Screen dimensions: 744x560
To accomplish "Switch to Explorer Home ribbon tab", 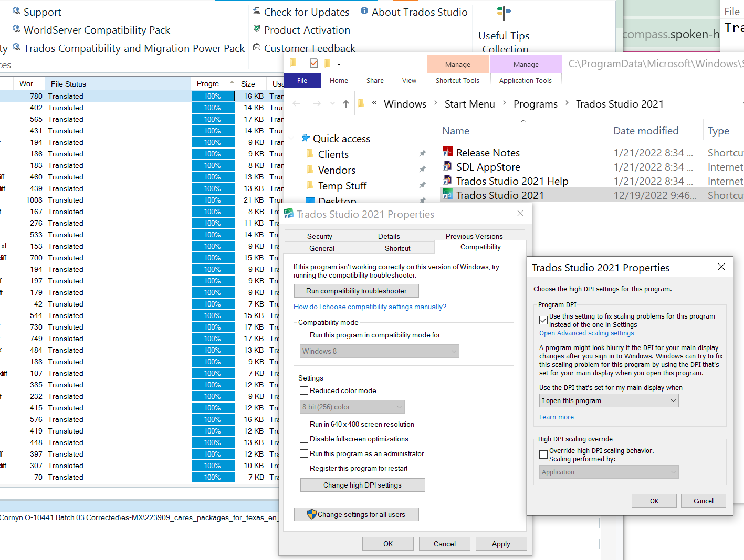I will click(339, 80).
